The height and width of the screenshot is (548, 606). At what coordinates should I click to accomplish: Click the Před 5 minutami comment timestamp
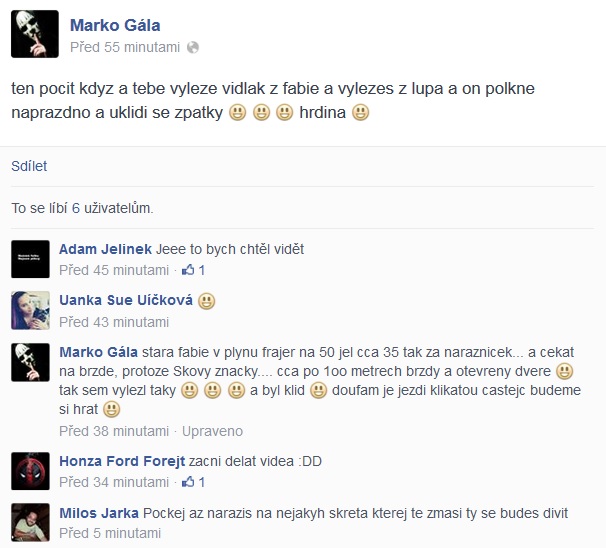tap(110, 533)
